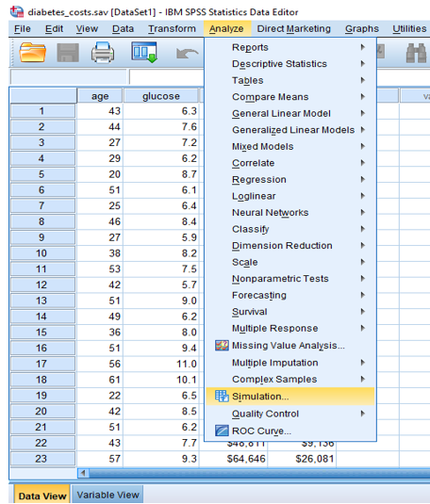Screen dimensions: 430x504
Task: Click the $26,081 cell in row 23
Action: [x=302, y=459]
